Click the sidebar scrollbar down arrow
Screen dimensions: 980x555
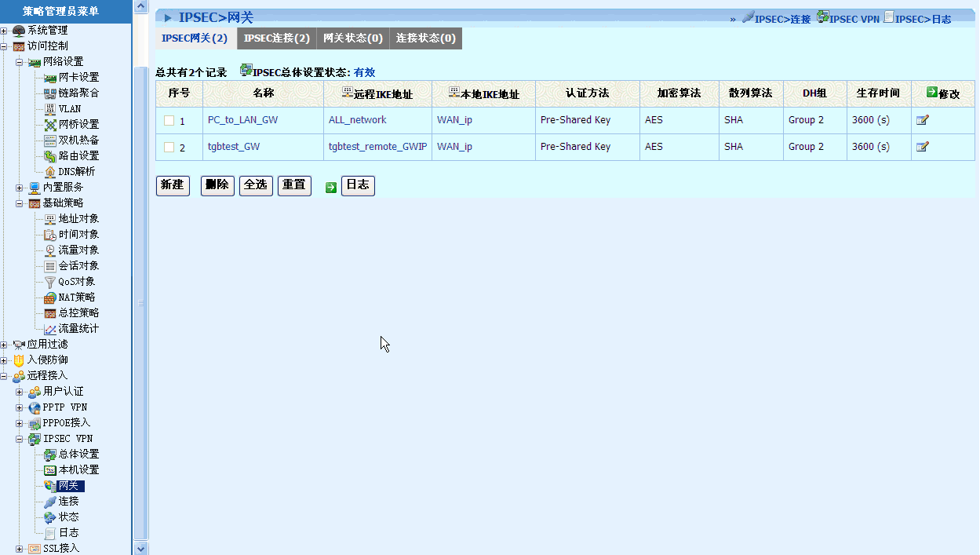(x=141, y=548)
